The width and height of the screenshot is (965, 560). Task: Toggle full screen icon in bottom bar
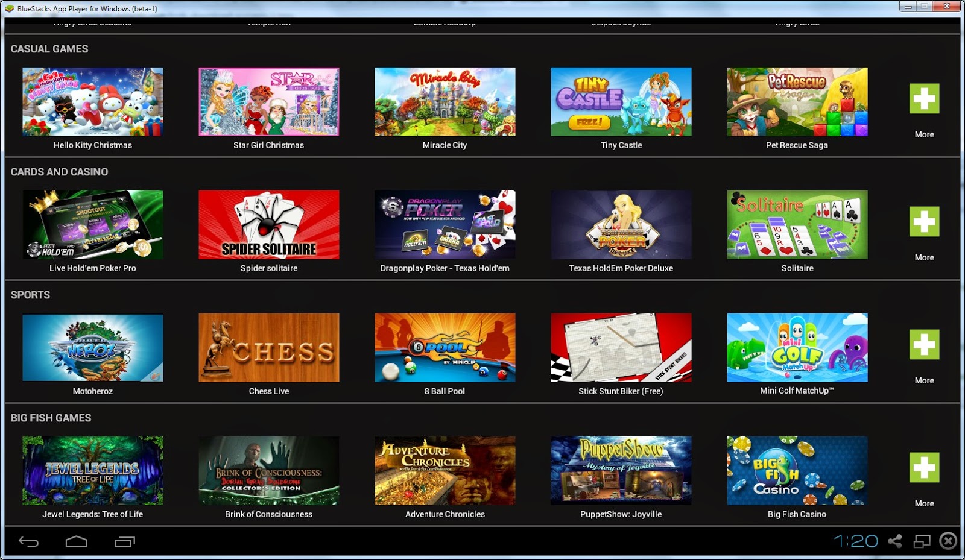pyautogui.click(x=922, y=541)
